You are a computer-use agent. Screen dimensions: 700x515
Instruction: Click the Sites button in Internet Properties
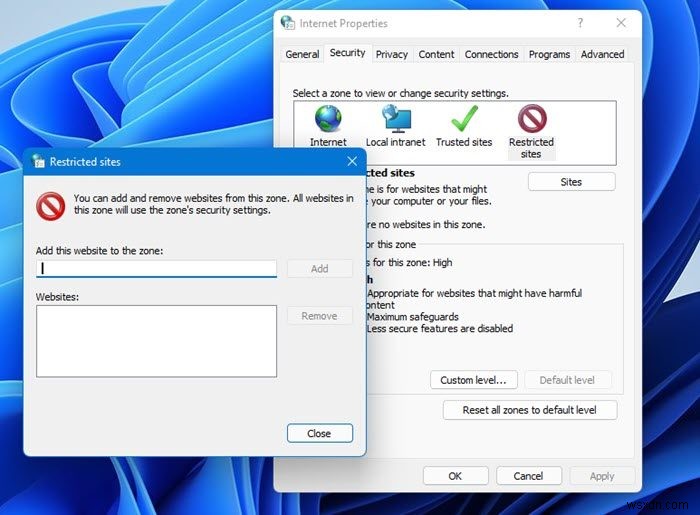coord(571,182)
